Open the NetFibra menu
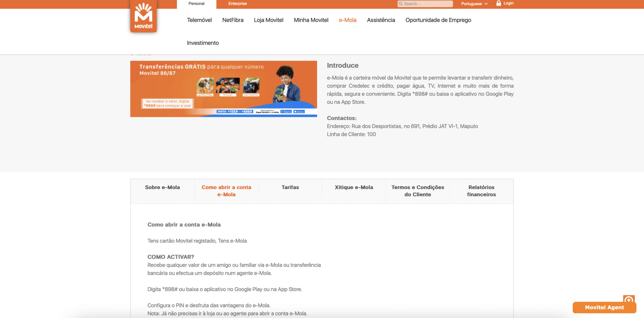 pos(233,20)
